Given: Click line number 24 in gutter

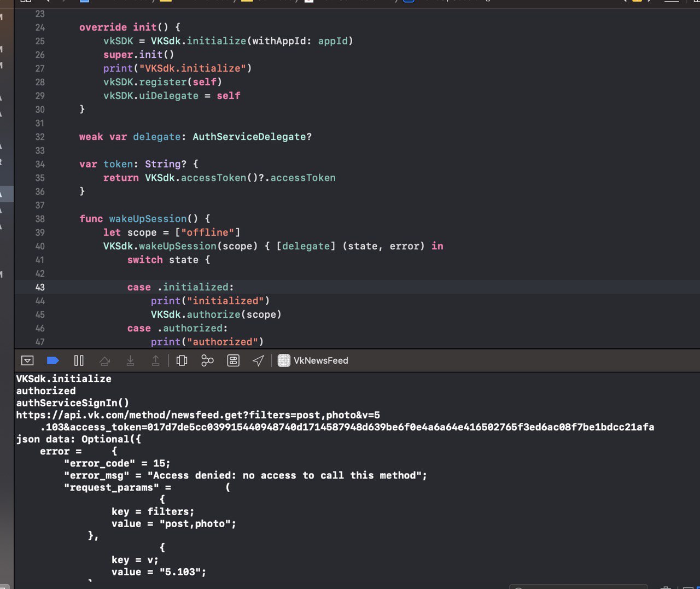Looking at the screenshot, I should (x=40, y=27).
